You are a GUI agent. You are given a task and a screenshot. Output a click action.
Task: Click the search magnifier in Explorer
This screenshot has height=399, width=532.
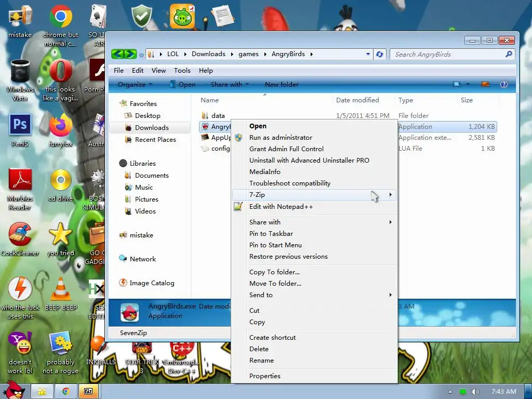[508, 54]
